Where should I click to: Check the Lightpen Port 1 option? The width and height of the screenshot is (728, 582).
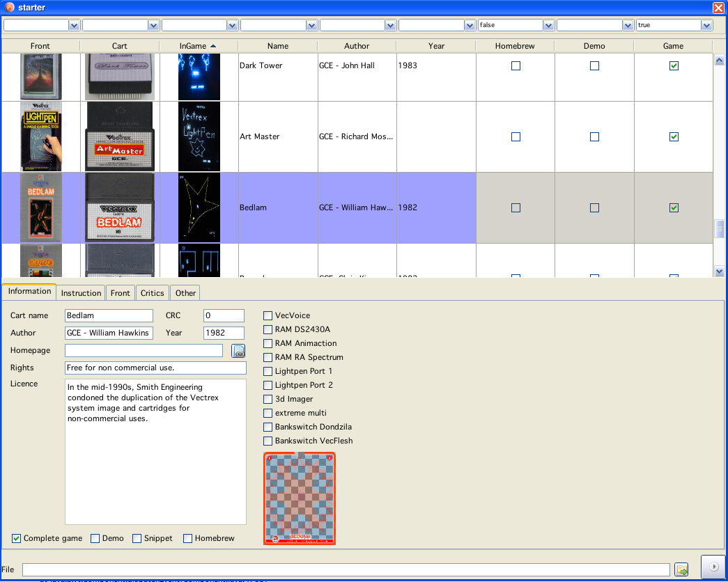pyautogui.click(x=268, y=371)
